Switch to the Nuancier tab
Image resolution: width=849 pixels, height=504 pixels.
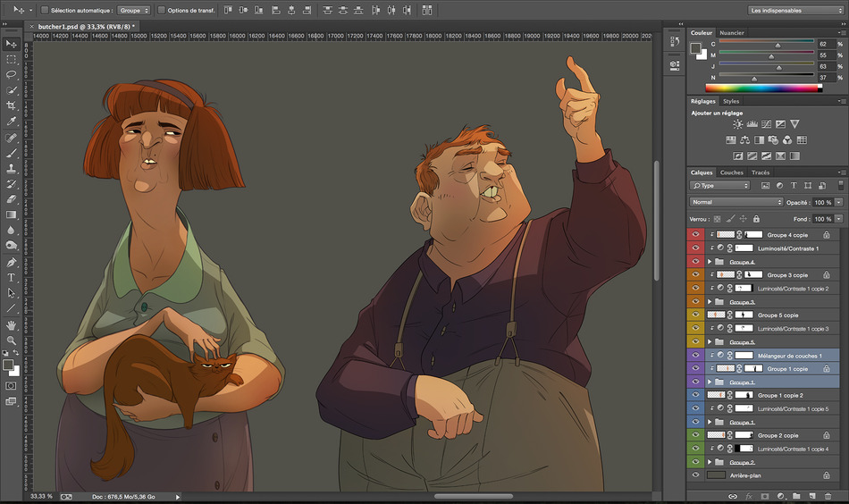click(x=732, y=32)
